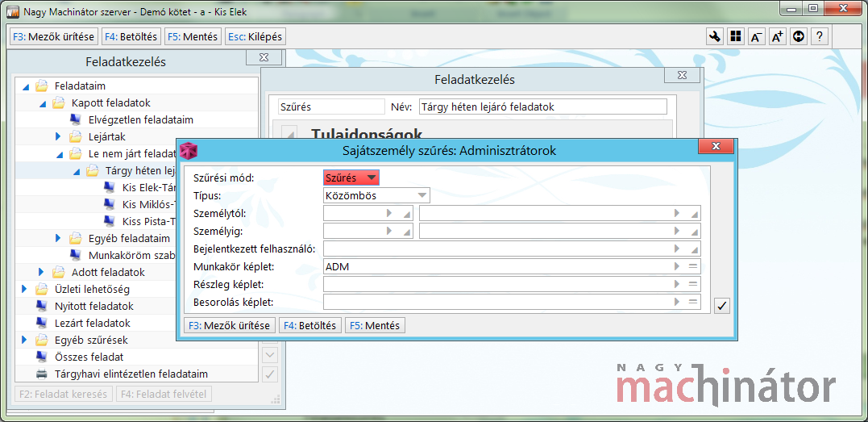Click monitor icon beside Munkaköröm szab entry
The height and width of the screenshot is (422, 868).
pos(75,255)
